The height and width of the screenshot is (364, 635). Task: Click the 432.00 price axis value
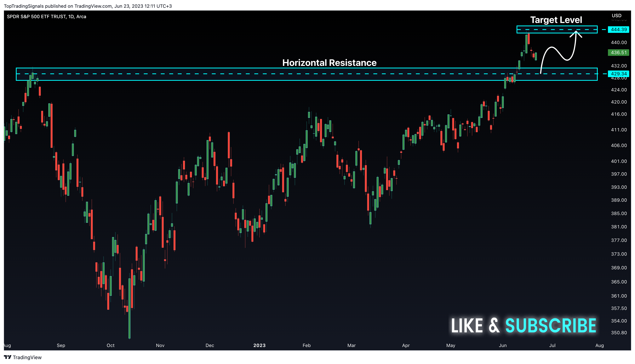pyautogui.click(x=619, y=66)
